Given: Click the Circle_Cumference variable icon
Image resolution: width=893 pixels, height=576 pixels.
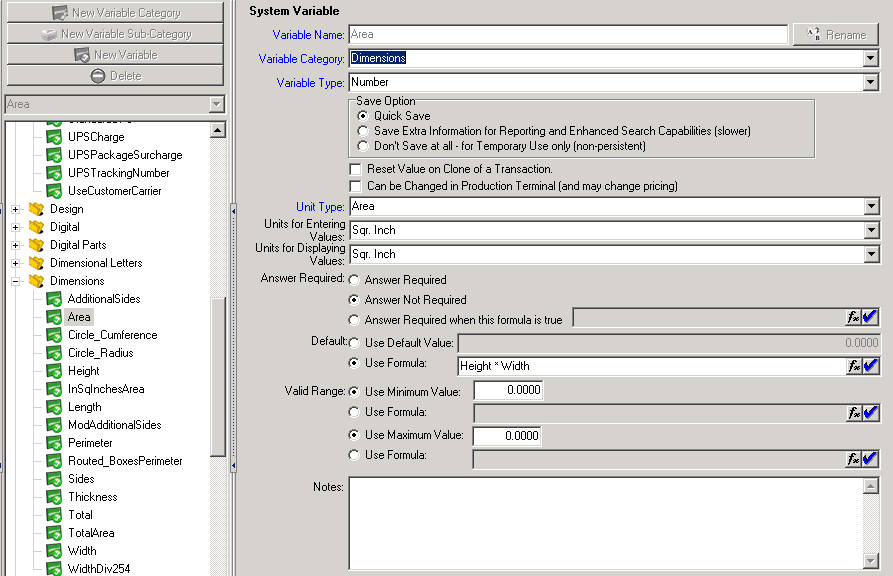Looking at the screenshot, I should click(x=54, y=335).
